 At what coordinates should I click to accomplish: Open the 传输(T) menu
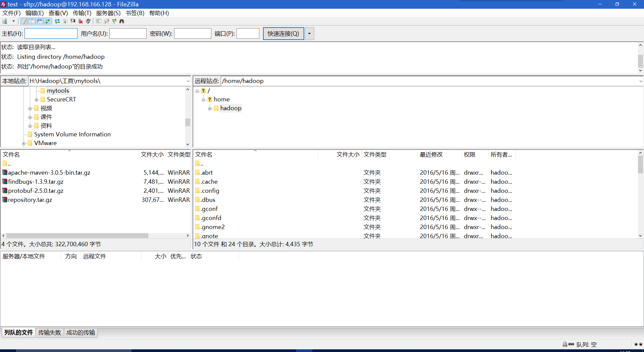[x=82, y=13]
